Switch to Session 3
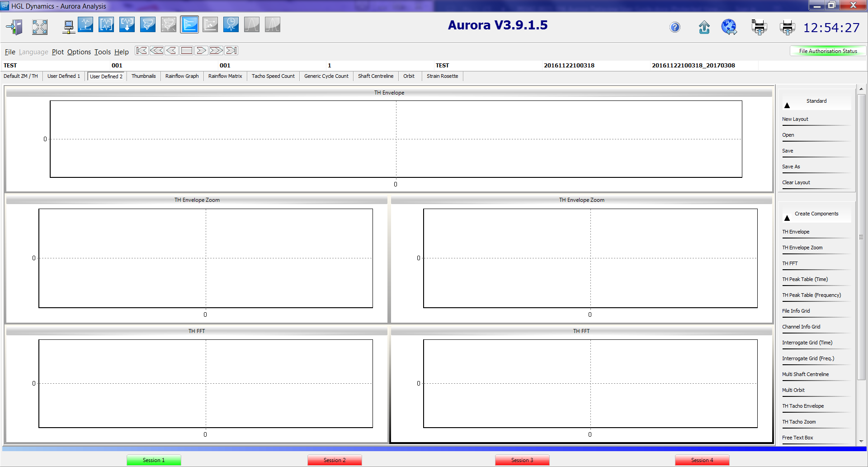 tap(522, 460)
